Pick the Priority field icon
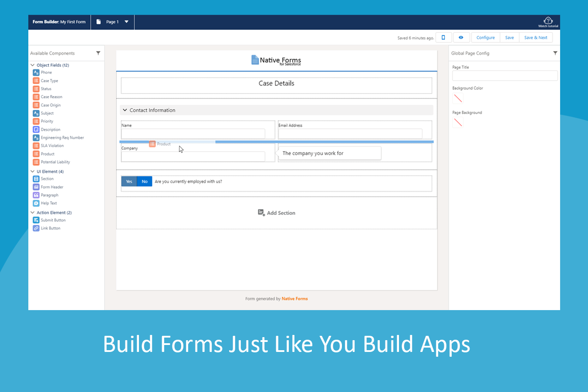 (36, 121)
